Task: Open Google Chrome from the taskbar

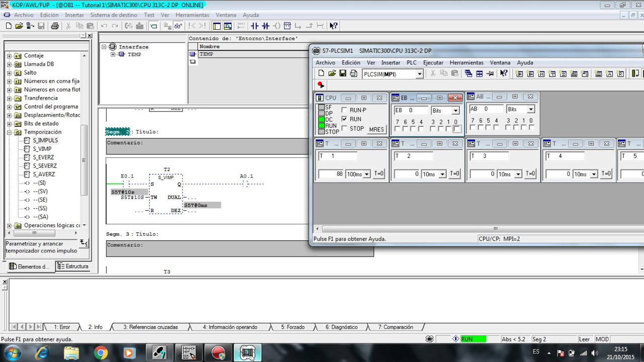Action: coord(101,353)
